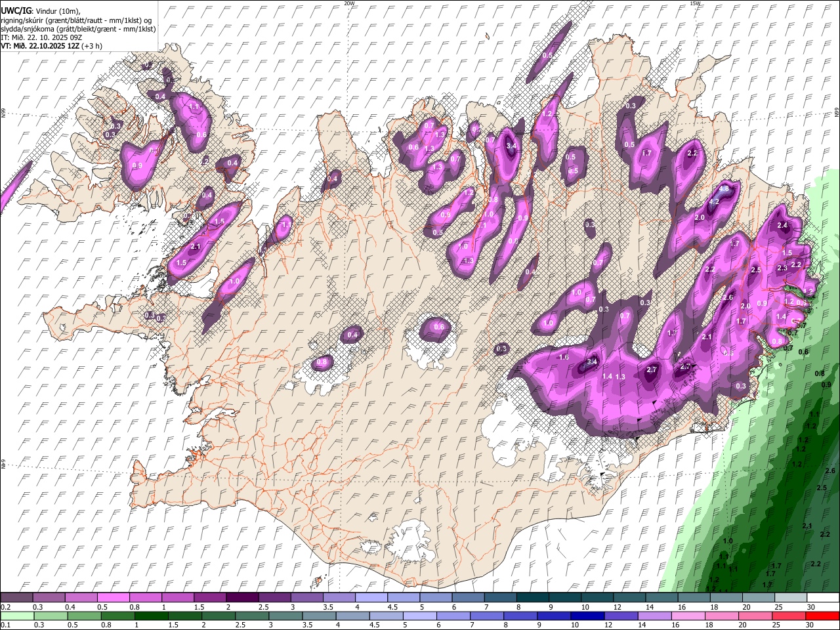Click the white 2.6 snowfall value above 2.0

727,297
